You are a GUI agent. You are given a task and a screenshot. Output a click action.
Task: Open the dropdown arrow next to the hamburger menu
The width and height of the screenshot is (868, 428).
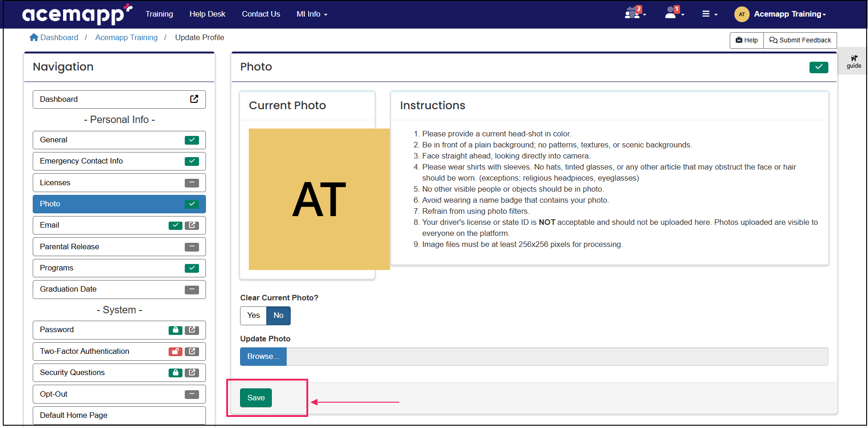716,15
